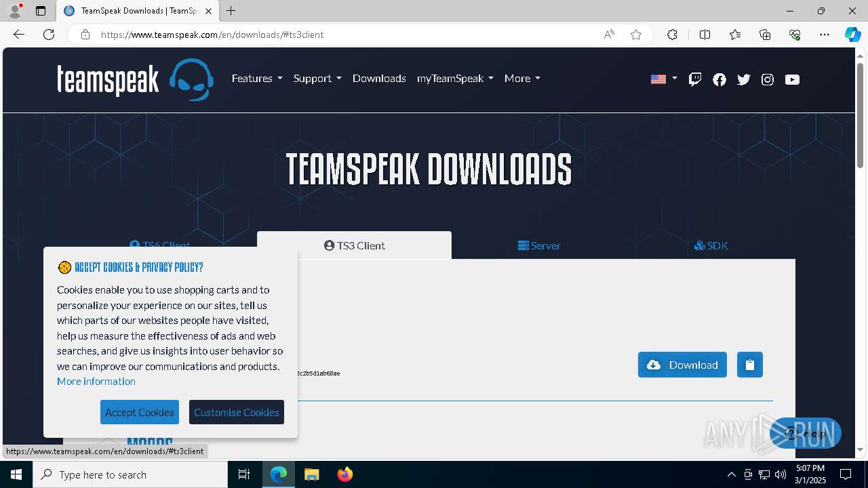Open the volume control in tray
The height and width of the screenshot is (488, 868).
(x=781, y=474)
